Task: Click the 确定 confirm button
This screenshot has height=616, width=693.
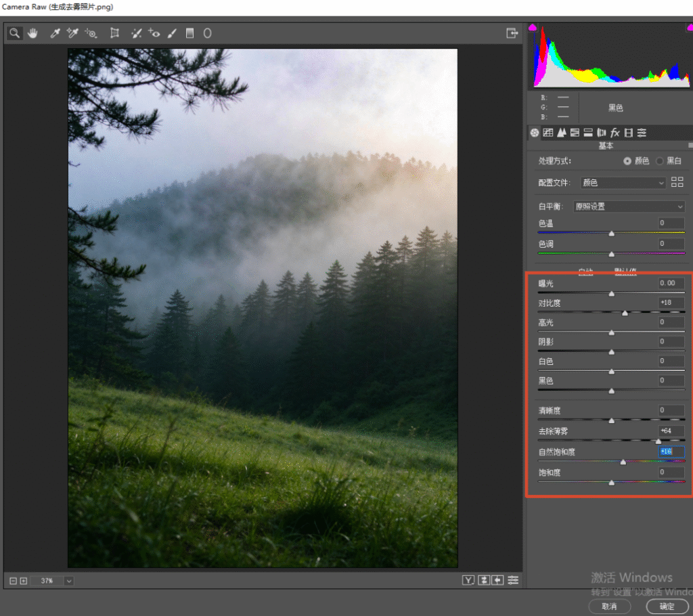Action: tap(667, 607)
